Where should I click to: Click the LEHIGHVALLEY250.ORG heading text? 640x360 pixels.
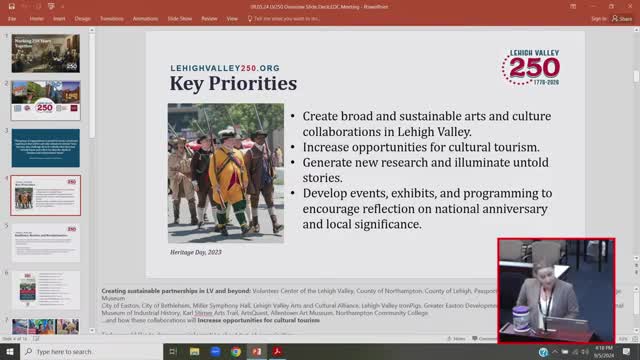225,68
